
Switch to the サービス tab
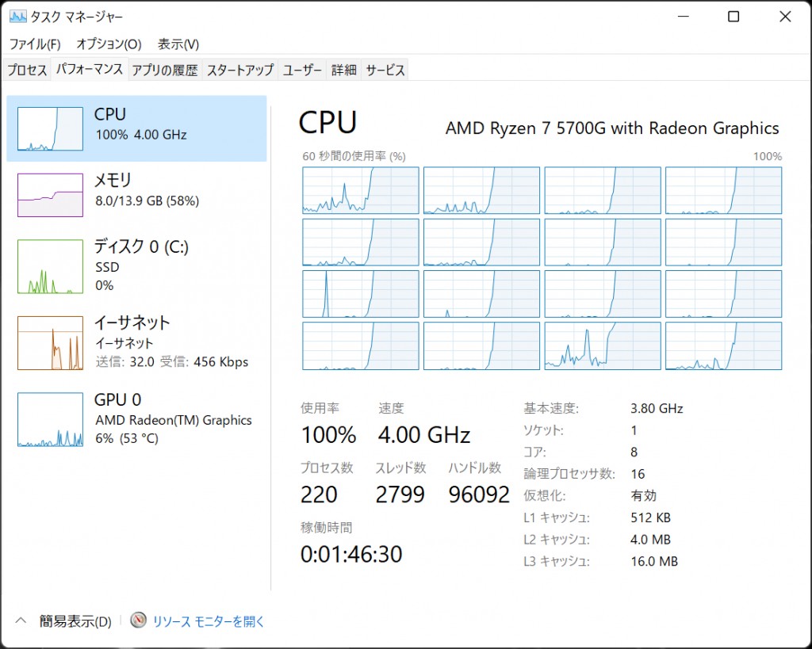[x=385, y=71]
